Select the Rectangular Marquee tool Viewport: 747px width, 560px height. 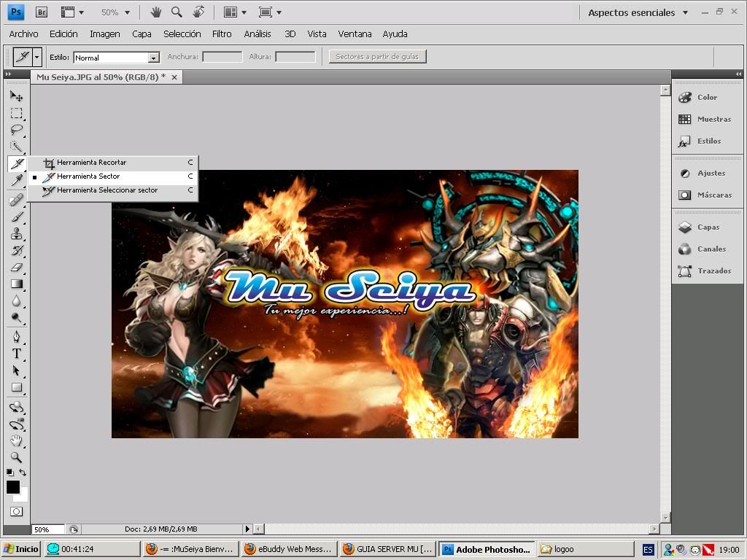coord(16,113)
